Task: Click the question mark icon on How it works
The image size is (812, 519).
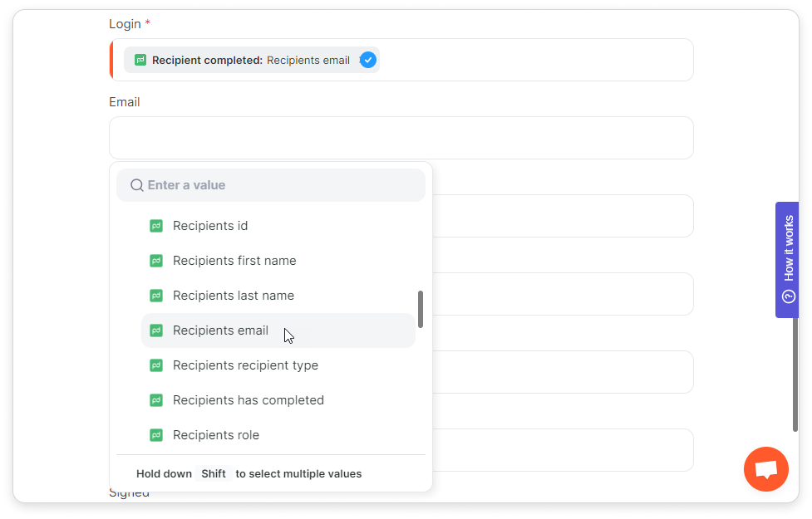Action: 788,296
